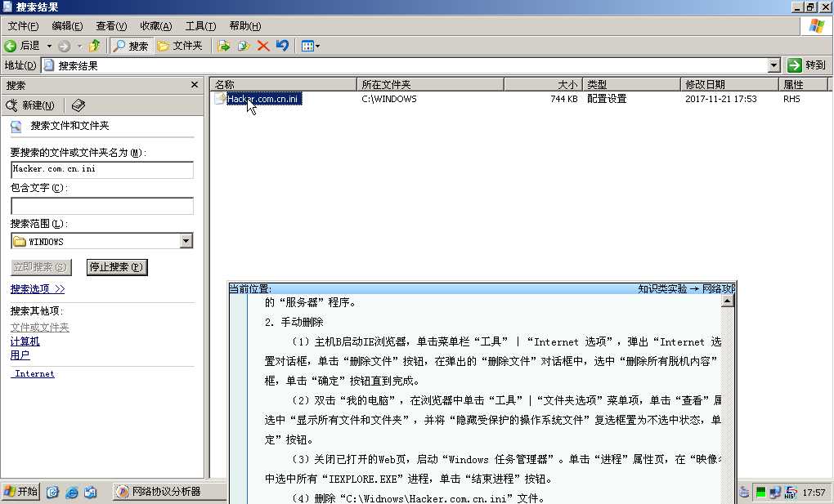834x504 pixels.
Task: Sort by 修改日期 column header
Action: 729,84
